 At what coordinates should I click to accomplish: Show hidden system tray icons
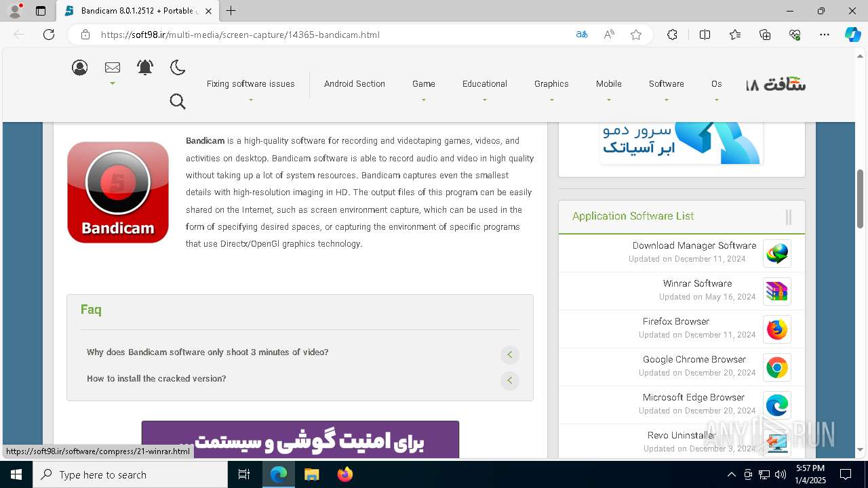[731, 474]
